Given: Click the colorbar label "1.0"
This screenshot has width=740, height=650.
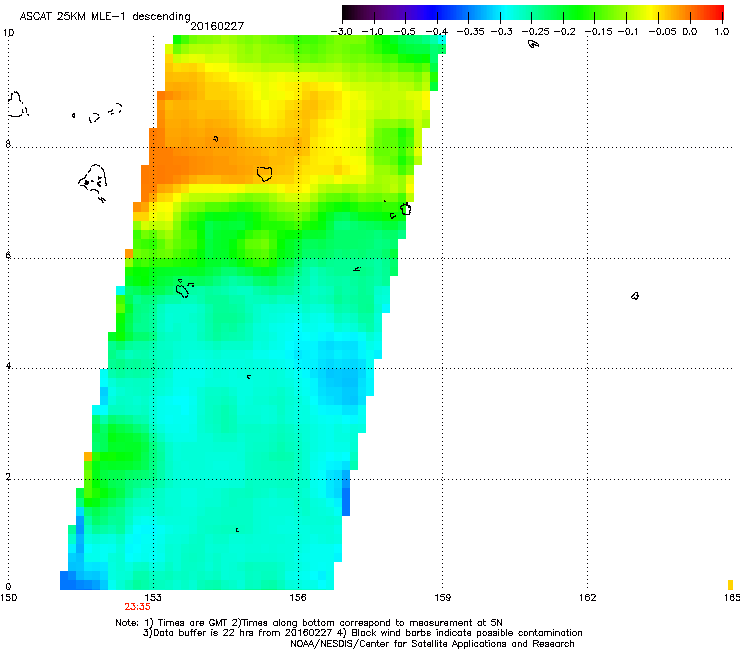Looking at the screenshot, I should point(722,32).
